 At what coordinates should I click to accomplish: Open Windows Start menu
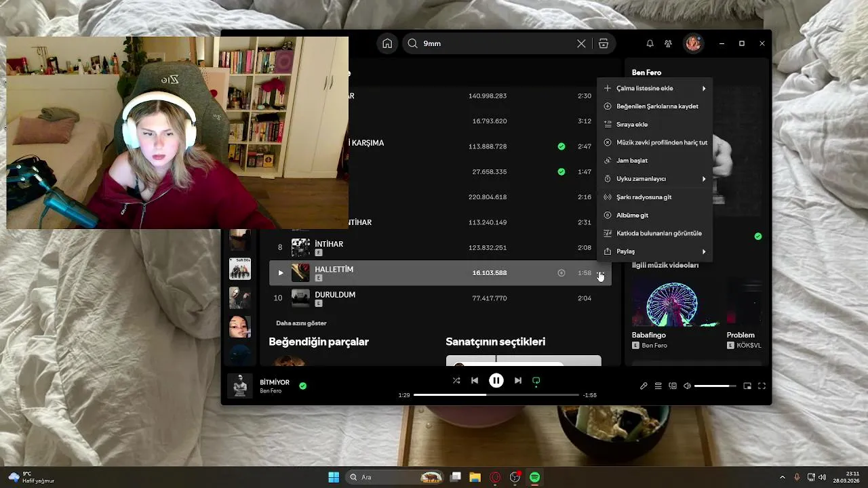coord(334,477)
